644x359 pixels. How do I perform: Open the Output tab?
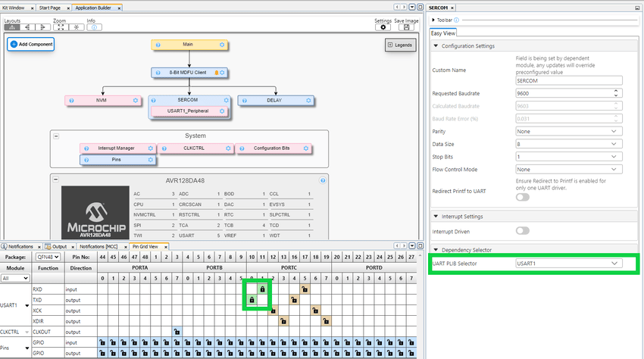pyautogui.click(x=59, y=246)
